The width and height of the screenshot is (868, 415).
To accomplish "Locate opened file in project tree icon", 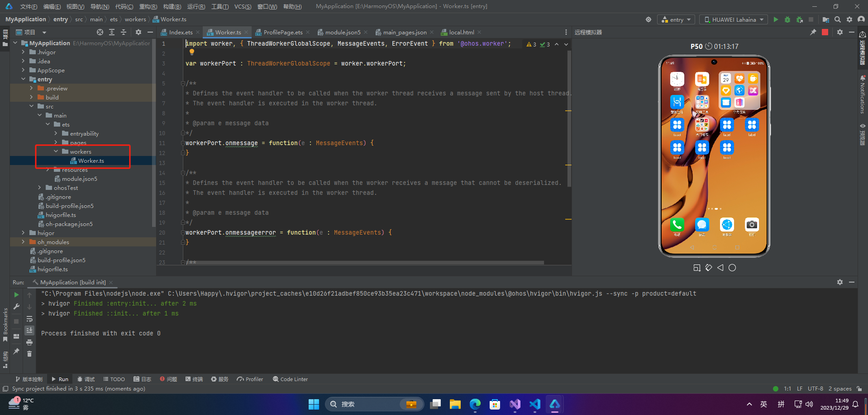I will (100, 32).
